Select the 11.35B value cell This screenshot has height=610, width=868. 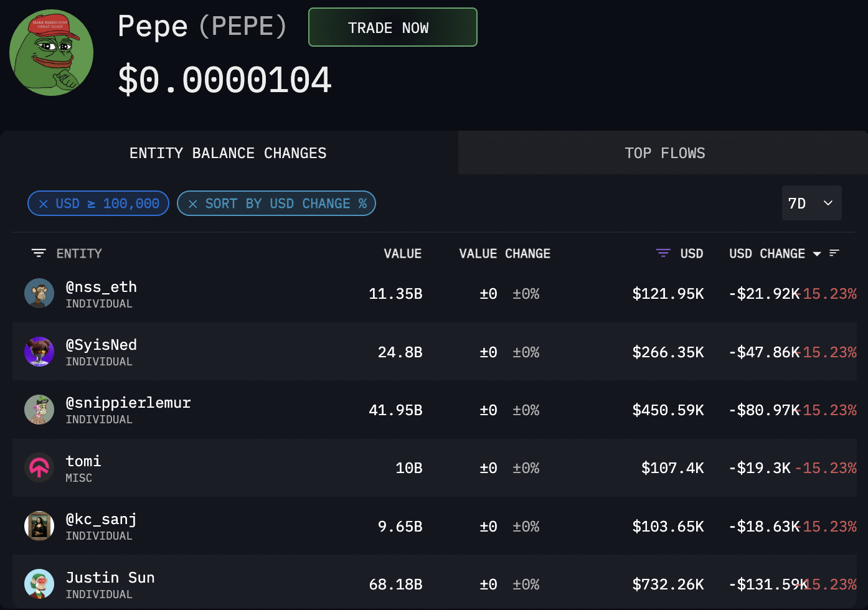tap(395, 294)
